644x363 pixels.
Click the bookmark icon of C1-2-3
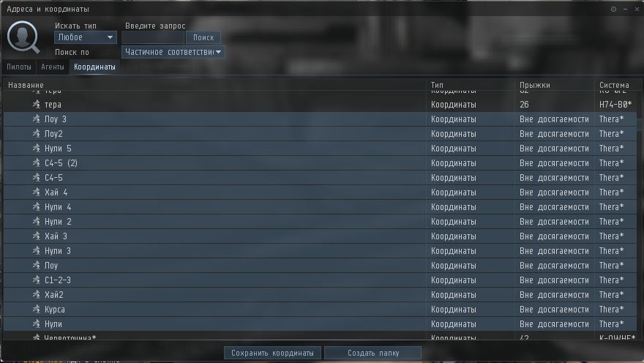37,280
